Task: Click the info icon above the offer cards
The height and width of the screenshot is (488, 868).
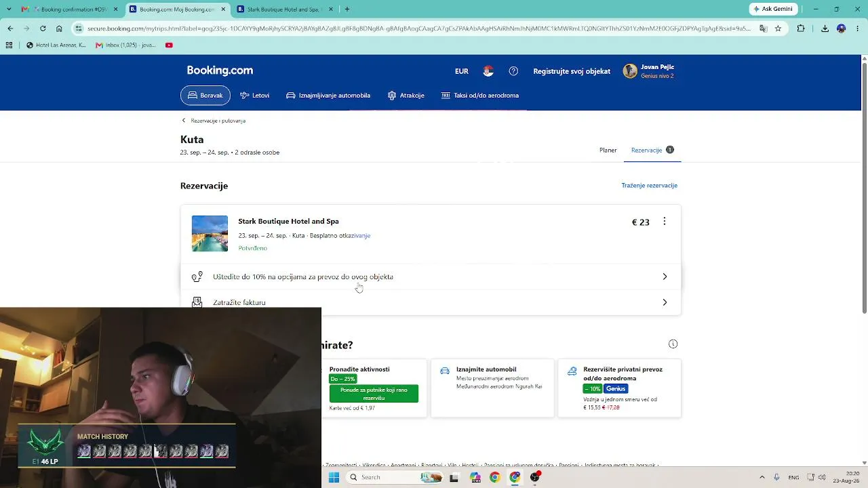Action: (673, 344)
